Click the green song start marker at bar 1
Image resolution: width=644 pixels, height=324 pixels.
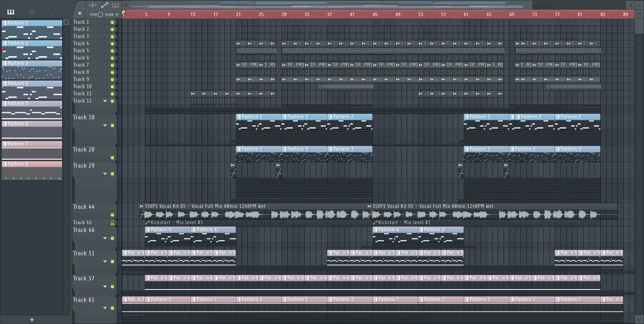point(124,13)
